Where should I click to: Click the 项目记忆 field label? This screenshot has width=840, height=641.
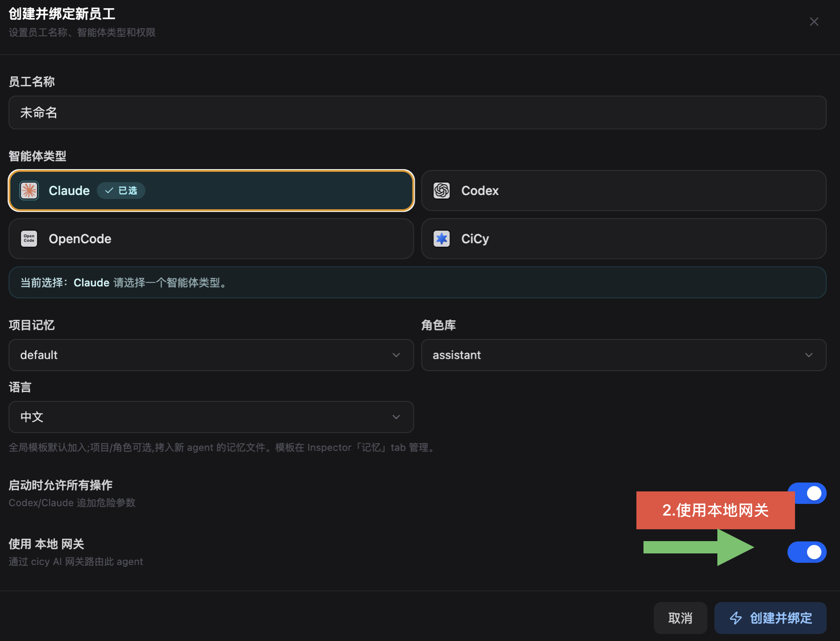32,325
